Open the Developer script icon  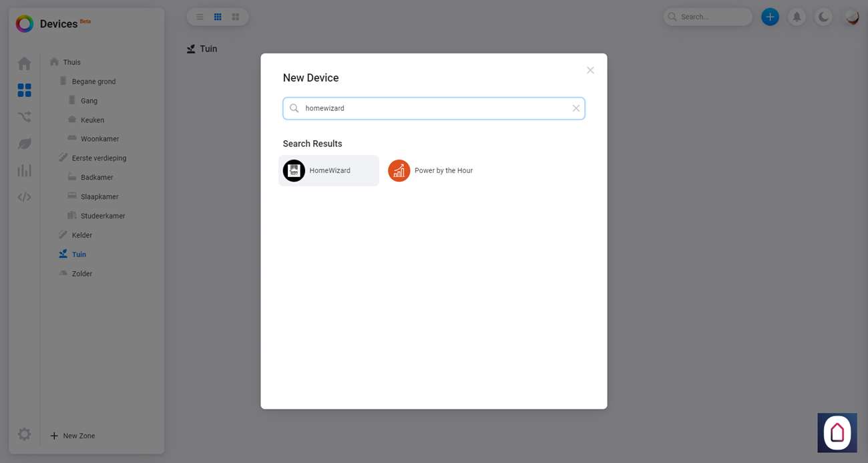25,197
